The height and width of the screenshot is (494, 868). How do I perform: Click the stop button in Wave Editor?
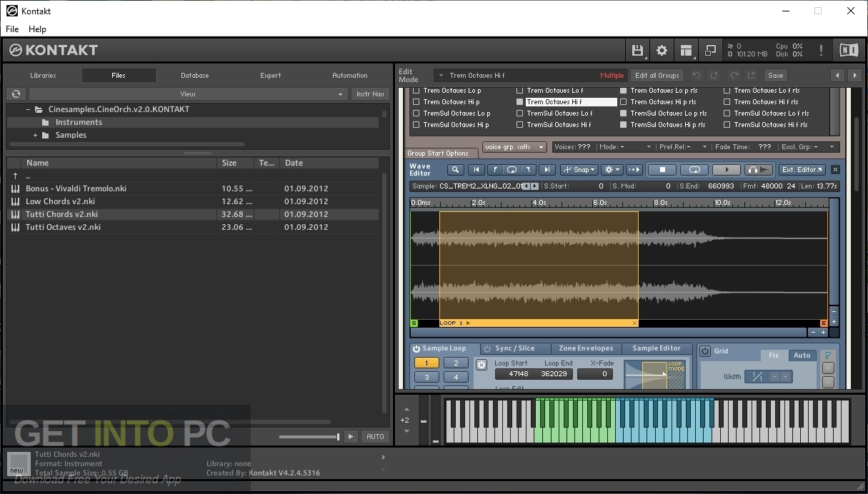coord(662,170)
